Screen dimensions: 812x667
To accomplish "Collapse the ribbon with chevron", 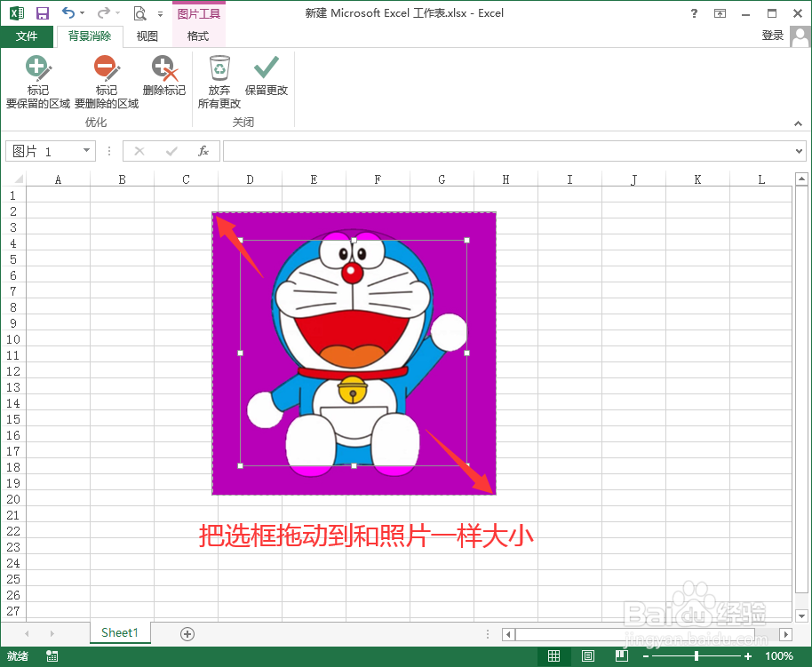I will (798, 123).
